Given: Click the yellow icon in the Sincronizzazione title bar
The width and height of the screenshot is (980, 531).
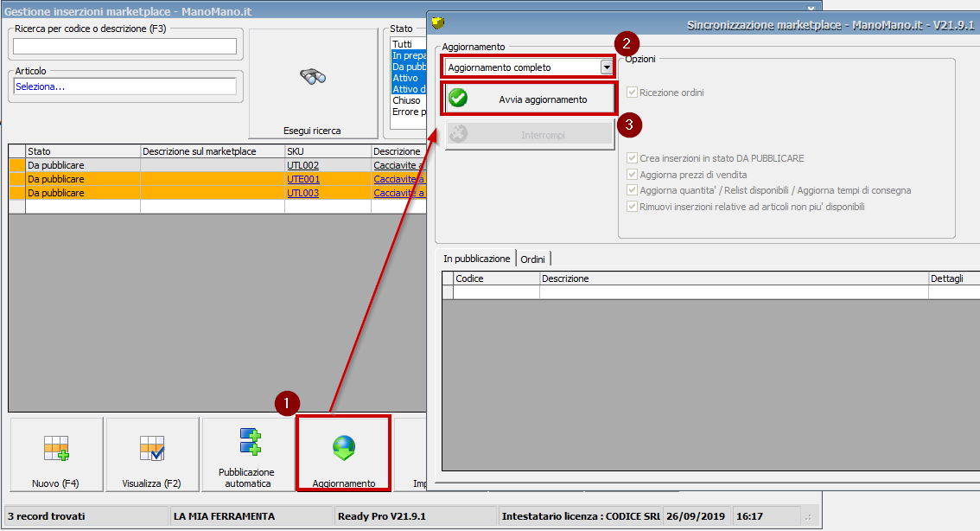Looking at the screenshot, I should 438,23.
